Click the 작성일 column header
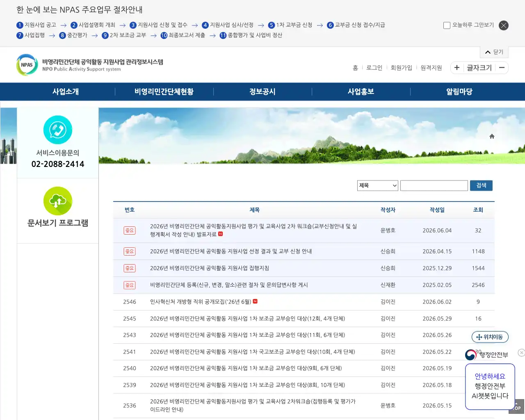The width and height of the screenshot is (525, 420). pos(437,210)
